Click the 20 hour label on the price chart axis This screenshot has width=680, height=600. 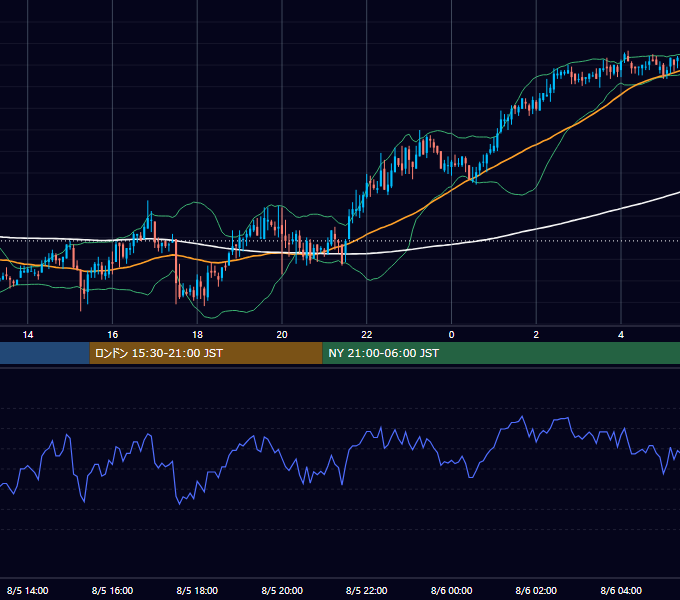(282, 335)
